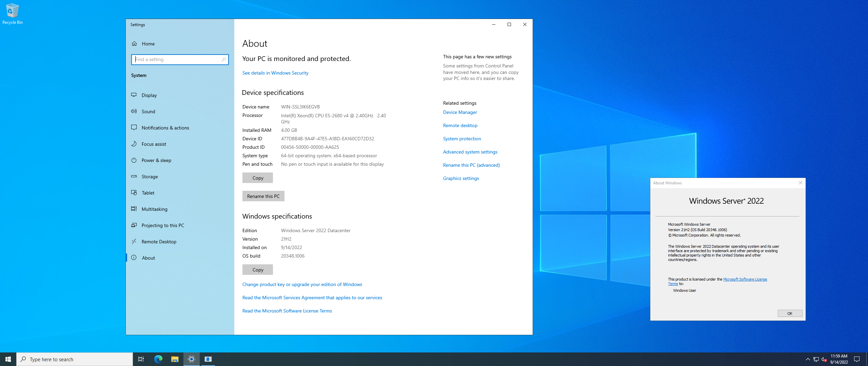Viewport: 868px width, 366px height.
Task: Click the Home icon in Settings sidebar
Action: [x=134, y=44]
